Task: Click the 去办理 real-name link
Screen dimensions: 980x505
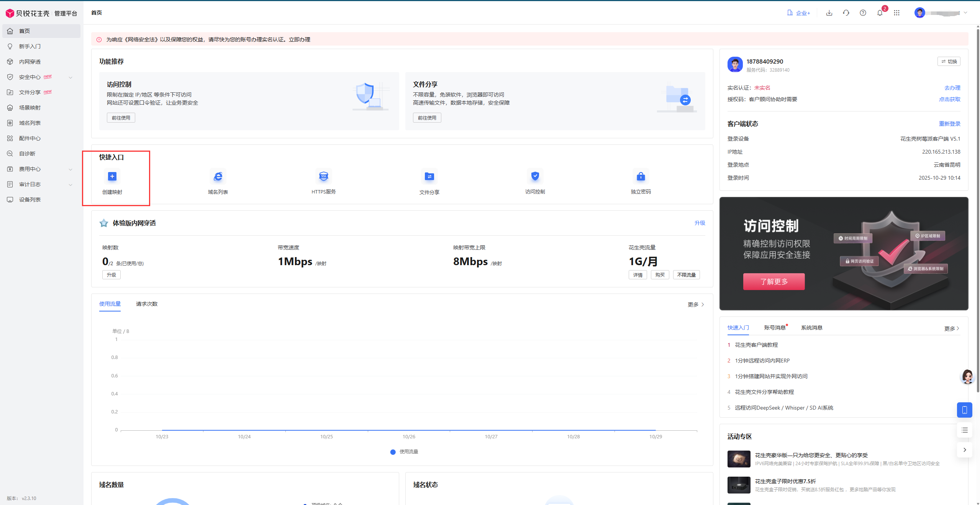Action: [x=952, y=88]
